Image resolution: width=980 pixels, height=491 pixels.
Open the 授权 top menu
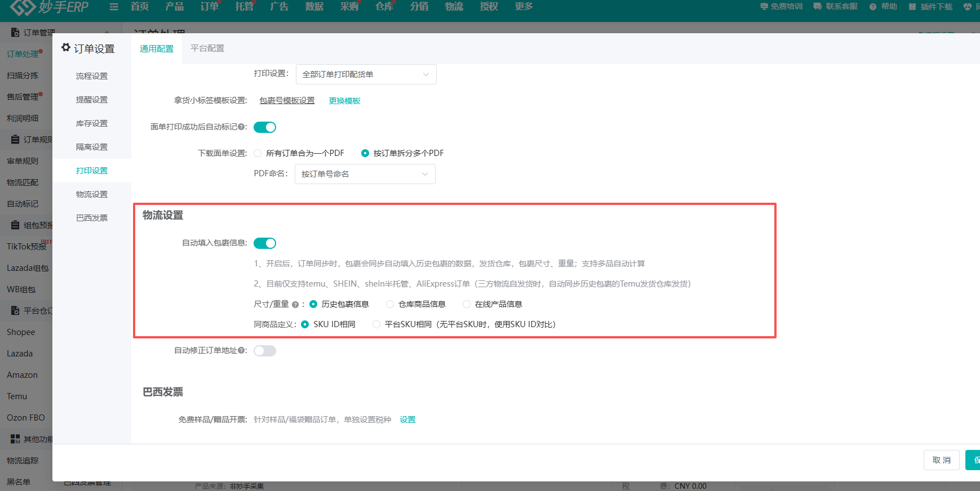coord(489,7)
